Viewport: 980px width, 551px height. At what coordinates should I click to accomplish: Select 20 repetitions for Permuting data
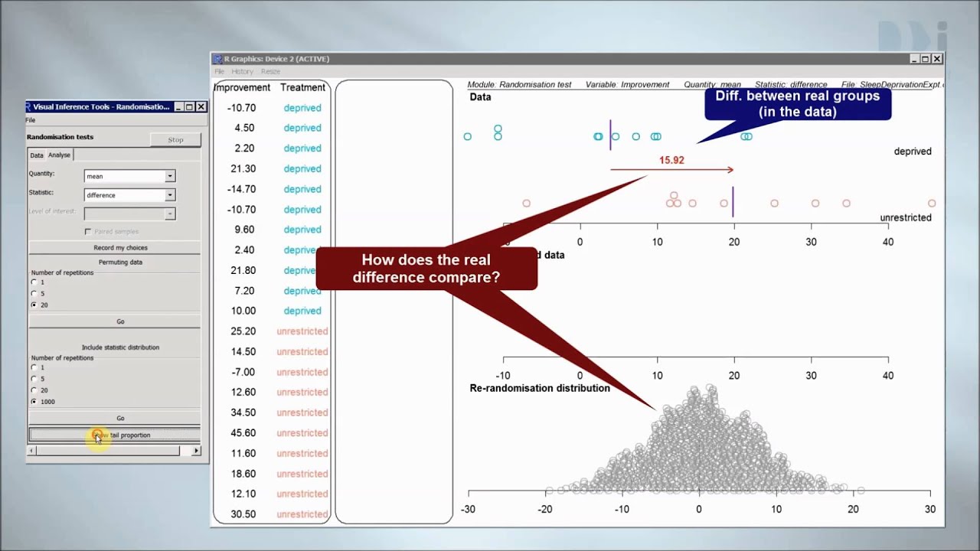point(34,305)
